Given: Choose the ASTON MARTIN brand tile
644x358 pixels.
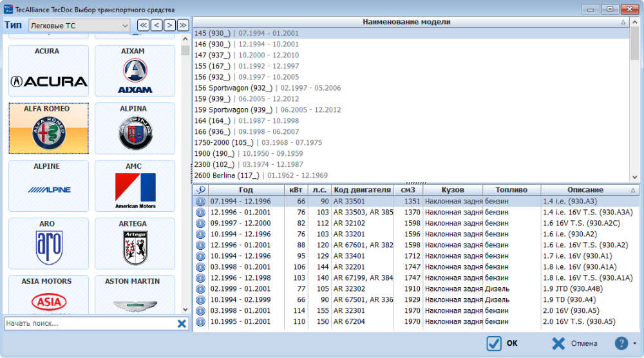Looking at the screenshot, I should (135, 294).
